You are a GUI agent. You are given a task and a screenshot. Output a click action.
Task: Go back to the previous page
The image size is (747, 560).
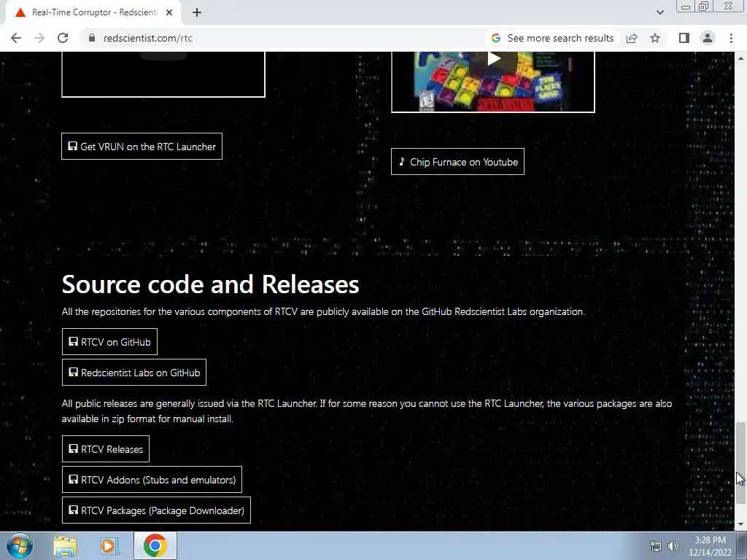(16, 38)
